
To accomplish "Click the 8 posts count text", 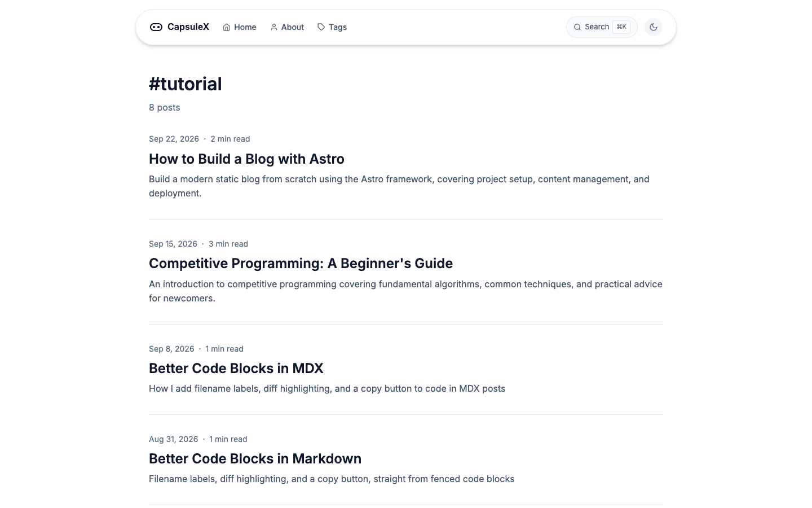I will pos(165,107).
